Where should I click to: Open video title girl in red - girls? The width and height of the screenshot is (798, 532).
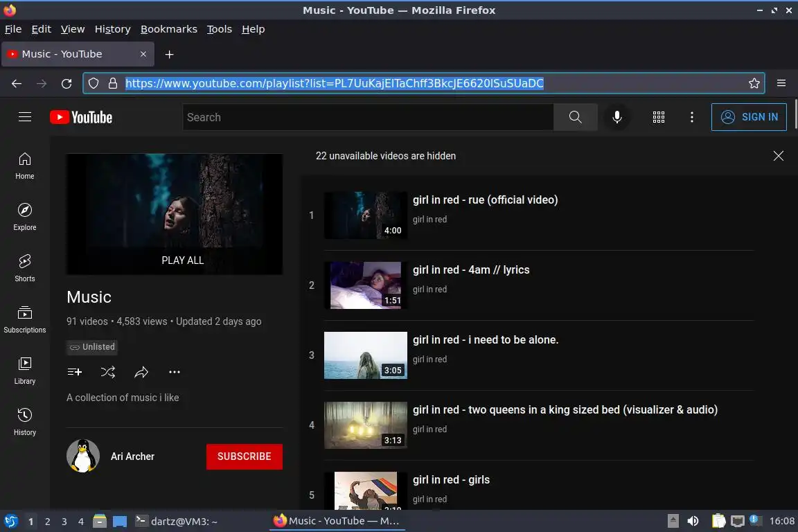click(x=451, y=479)
